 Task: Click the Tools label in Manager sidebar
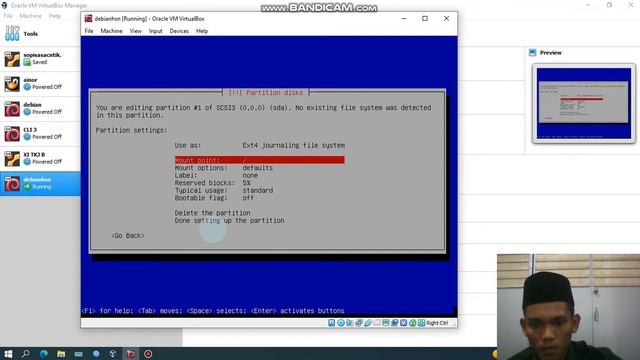31,34
